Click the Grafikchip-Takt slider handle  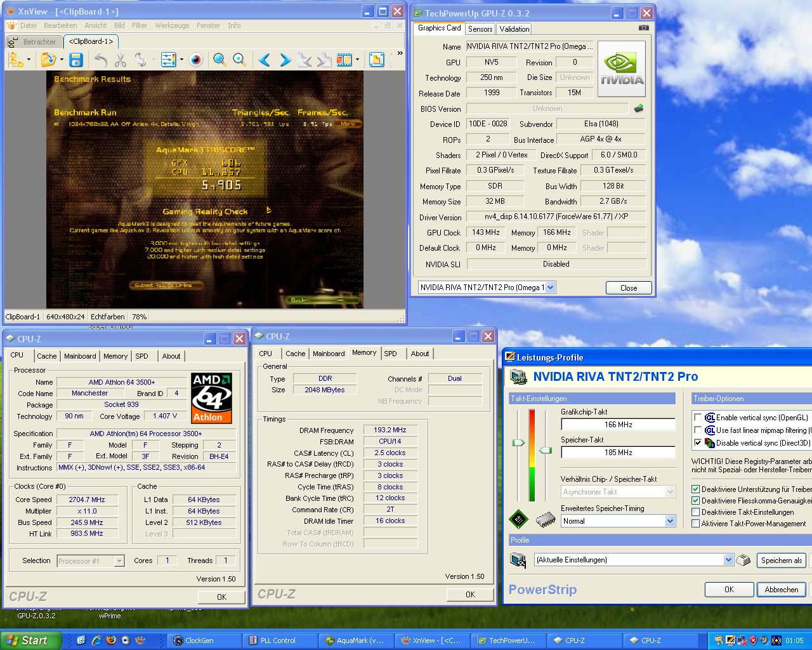(x=518, y=442)
